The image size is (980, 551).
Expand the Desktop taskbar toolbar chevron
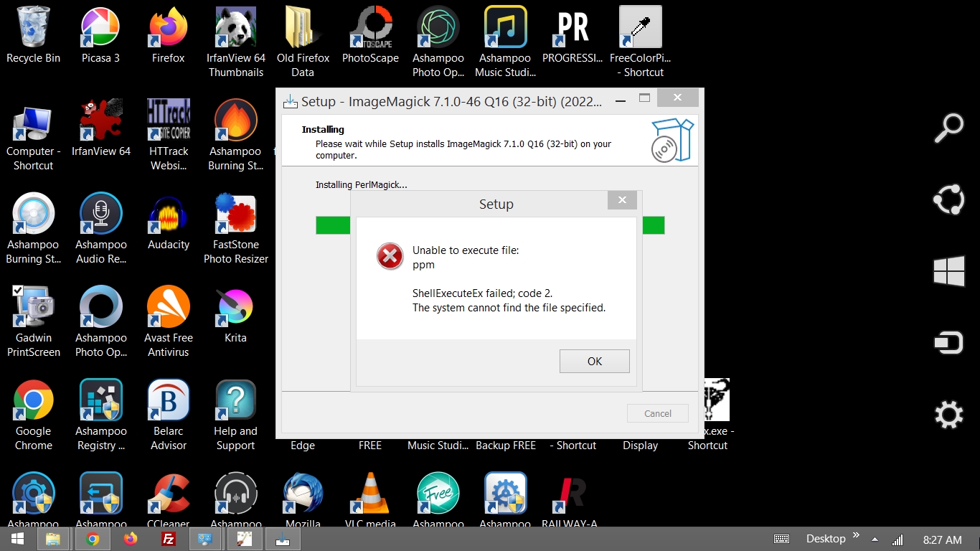[857, 534]
